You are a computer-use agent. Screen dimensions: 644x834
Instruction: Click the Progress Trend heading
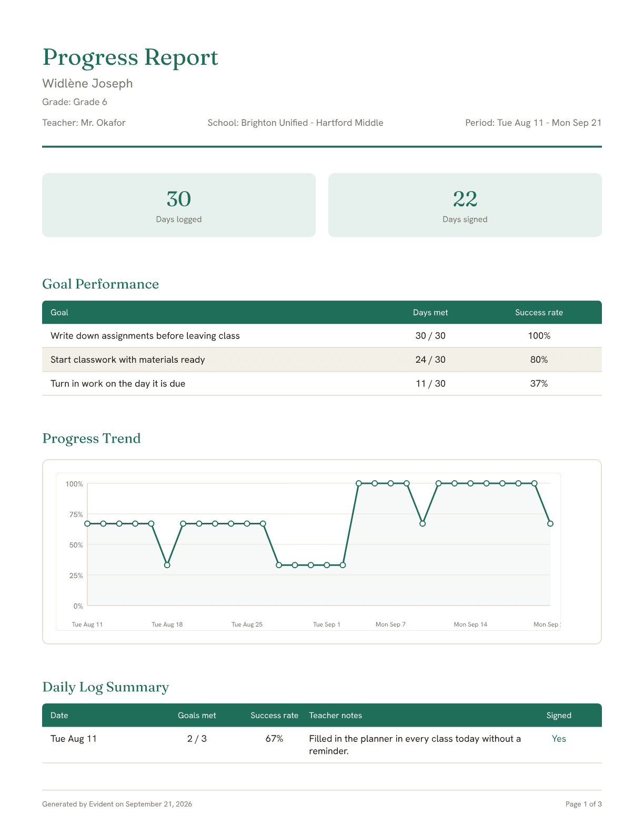[92, 438]
